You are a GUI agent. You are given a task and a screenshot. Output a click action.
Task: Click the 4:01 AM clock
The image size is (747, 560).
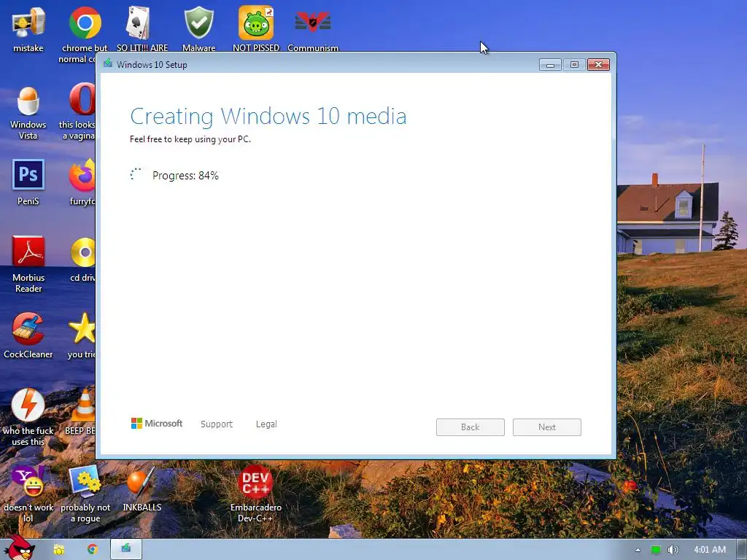point(710,550)
